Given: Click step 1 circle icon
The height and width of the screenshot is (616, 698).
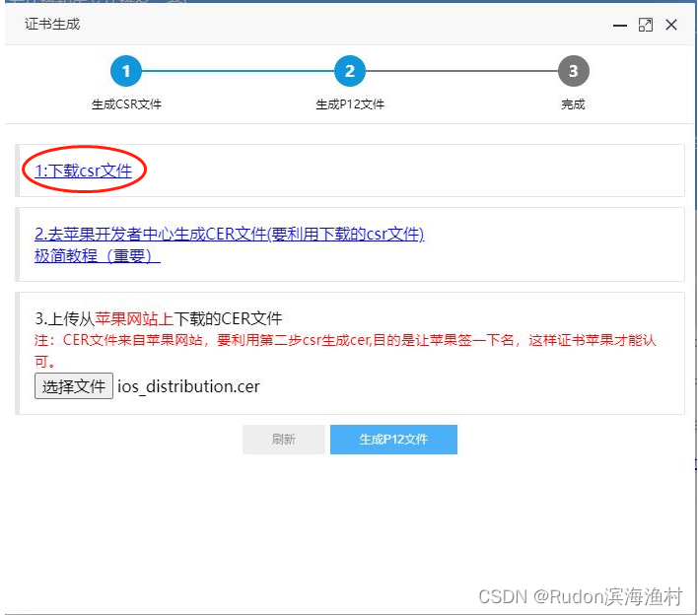Looking at the screenshot, I should tap(126, 71).
